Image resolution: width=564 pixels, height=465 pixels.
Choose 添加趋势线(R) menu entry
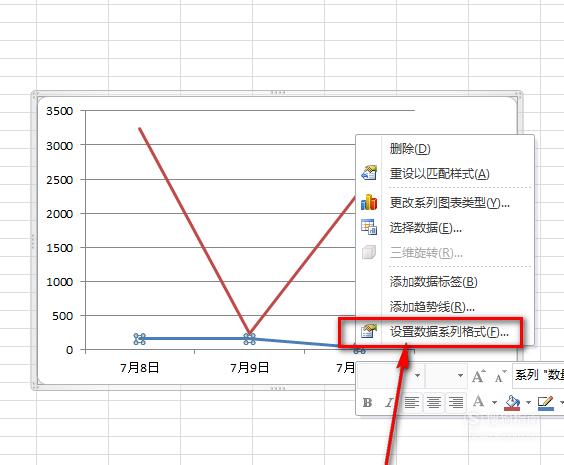coord(445,307)
